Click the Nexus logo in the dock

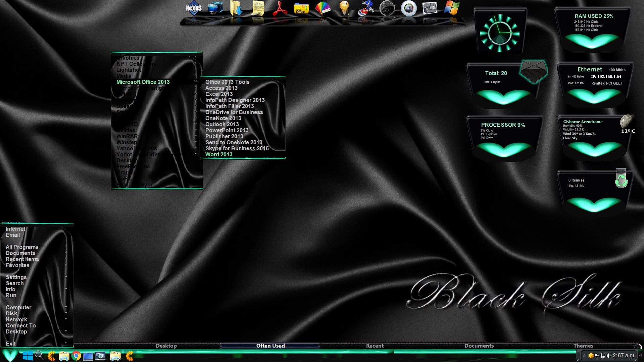click(194, 8)
